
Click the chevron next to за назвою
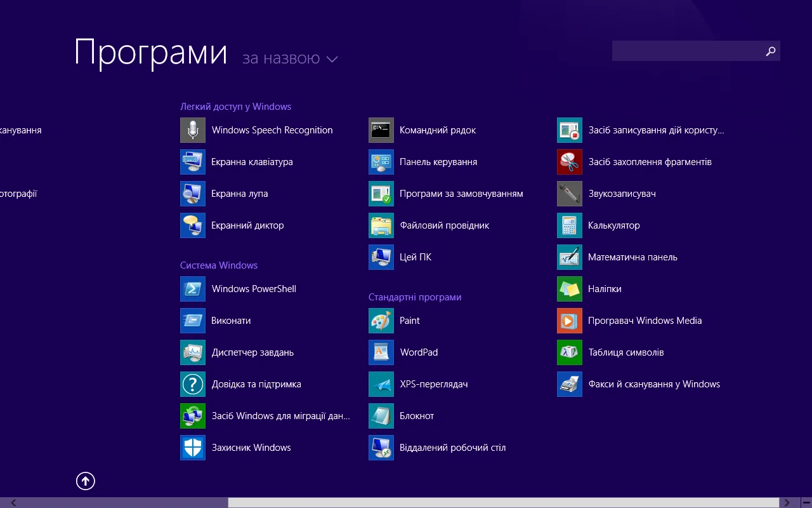[332, 59]
